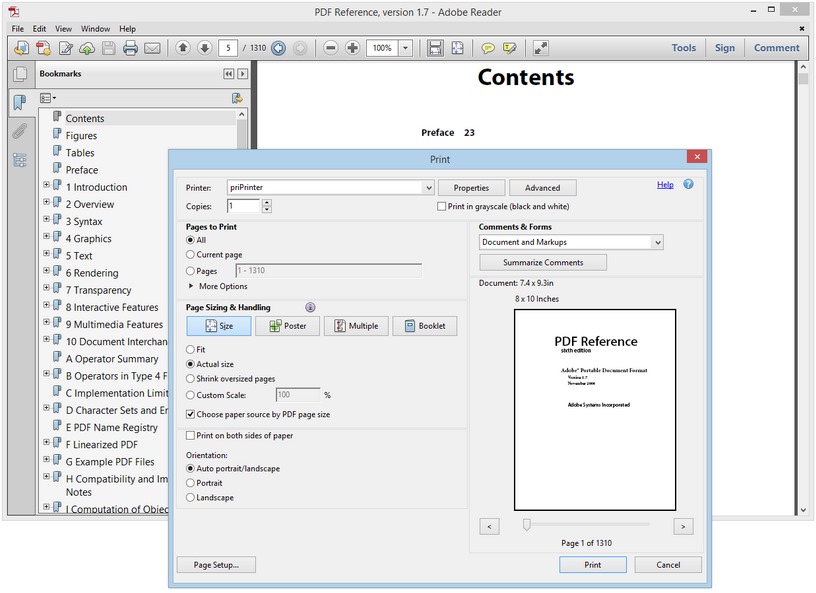816x593 pixels.
Task: Enable Print in grayscale checkbox
Action: 441,206
